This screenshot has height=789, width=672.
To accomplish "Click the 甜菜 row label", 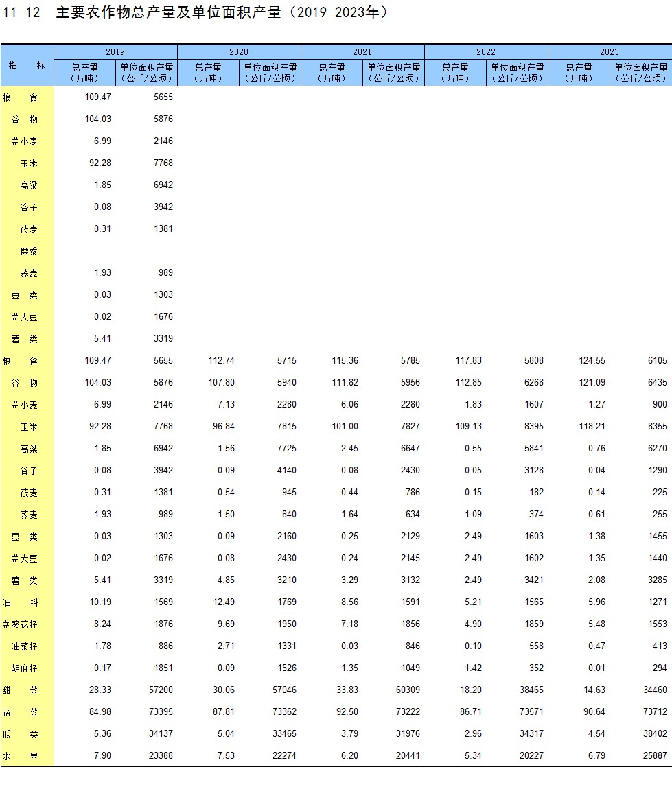I will pos(21,690).
